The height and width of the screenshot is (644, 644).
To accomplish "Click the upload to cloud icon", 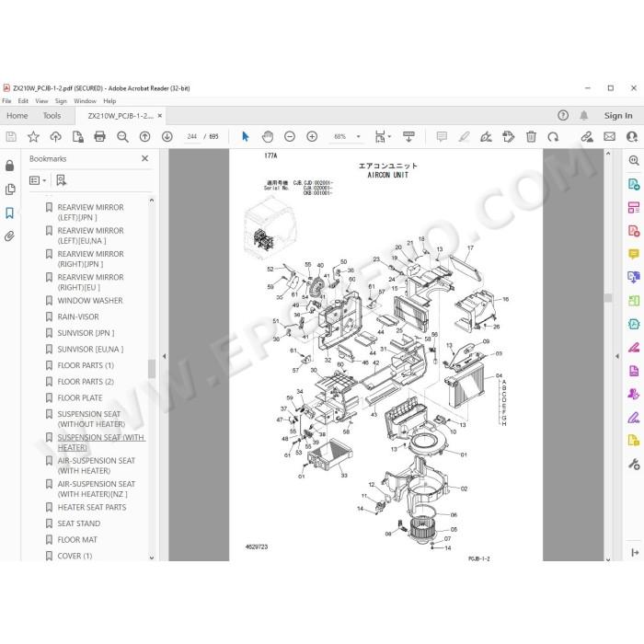I will (55, 136).
